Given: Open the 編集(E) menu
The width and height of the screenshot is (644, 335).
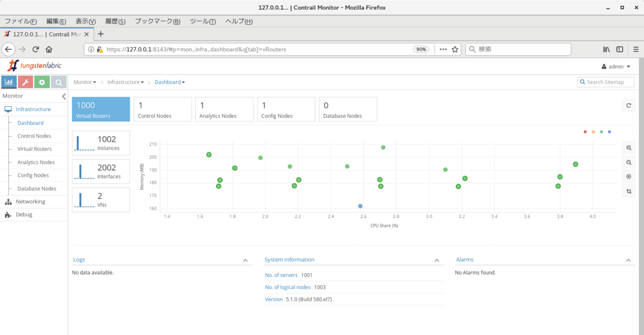Looking at the screenshot, I should pyautogui.click(x=56, y=21).
